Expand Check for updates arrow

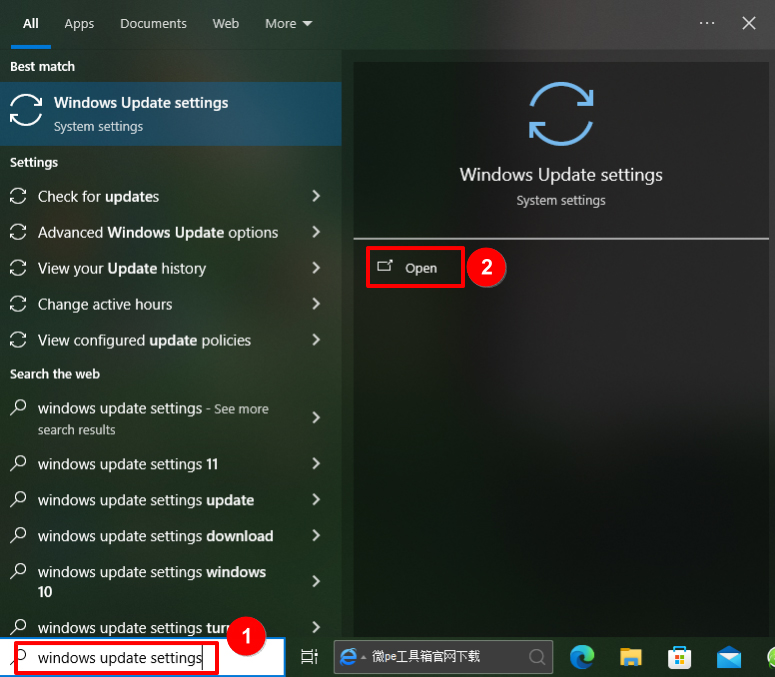[316, 196]
